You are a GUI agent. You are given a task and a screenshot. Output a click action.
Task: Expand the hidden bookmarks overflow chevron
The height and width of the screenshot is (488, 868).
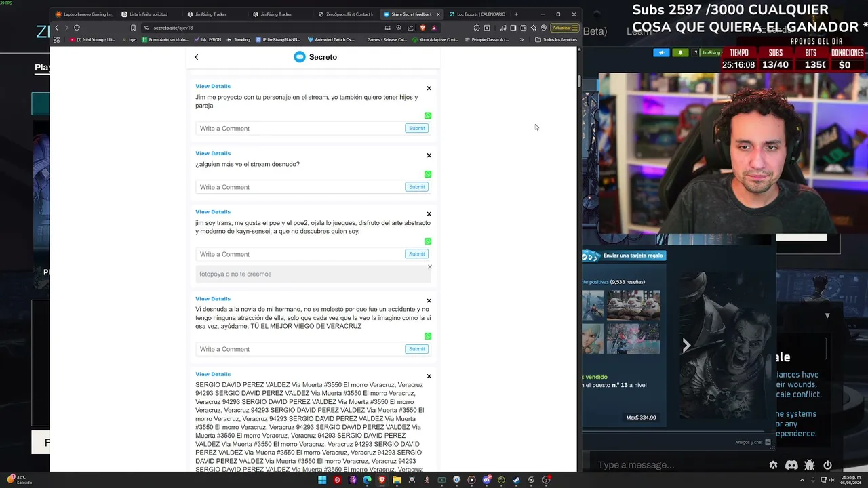[x=521, y=39]
